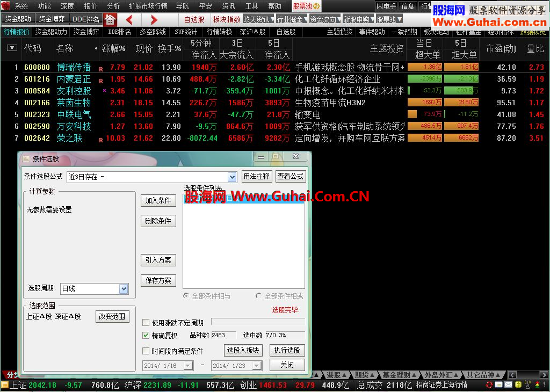The width and height of the screenshot is (550, 392).
Task: Click the 加入条件 button
Action: click(x=158, y=200)
